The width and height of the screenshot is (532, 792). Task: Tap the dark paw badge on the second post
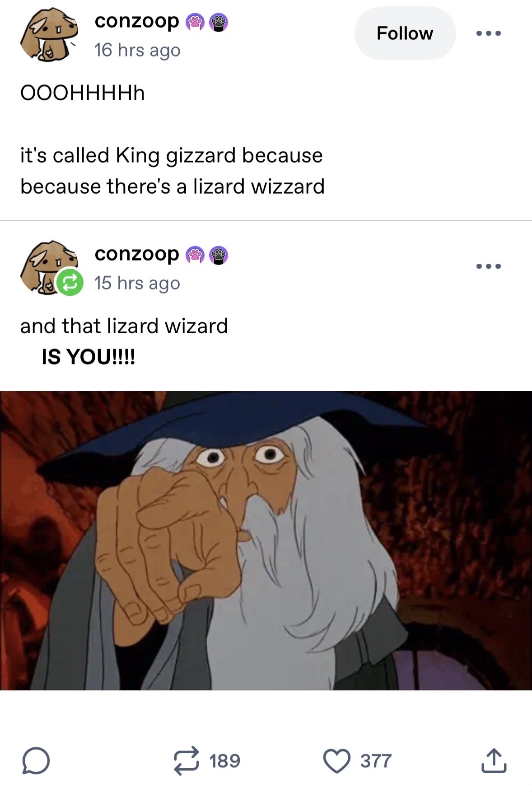[219, 256]
